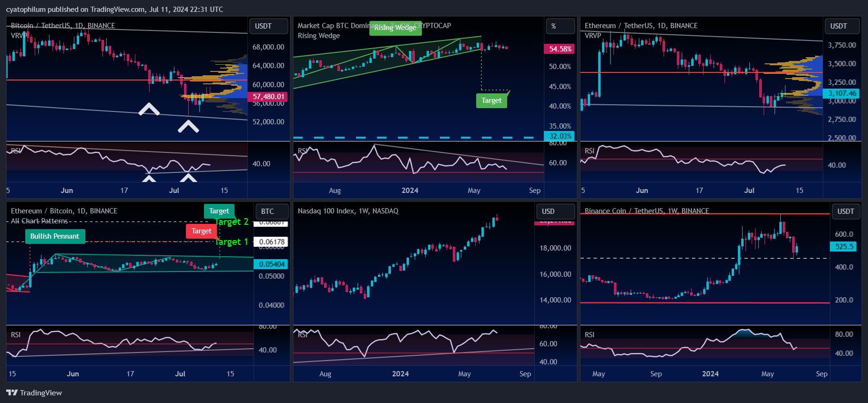Click the 54.58% dominance value label
868x403 pixels.
pyautogui.click(x=560, y=49)
